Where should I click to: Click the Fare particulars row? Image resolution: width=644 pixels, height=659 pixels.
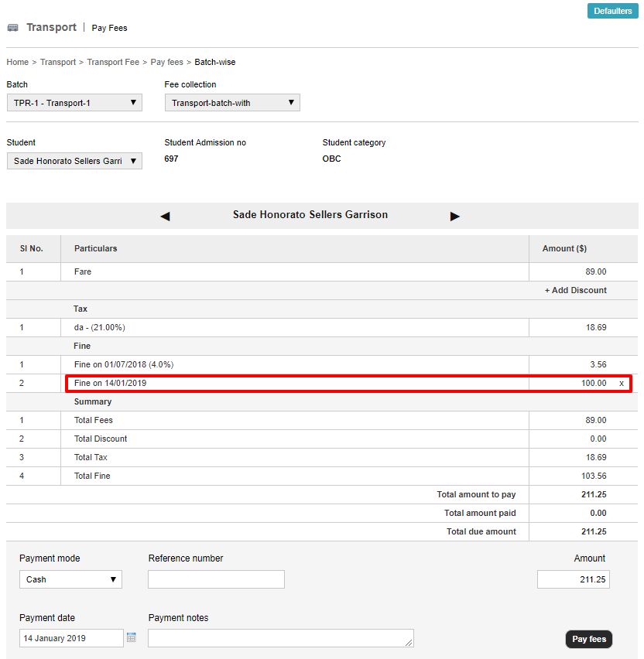[x=322, y=272]
